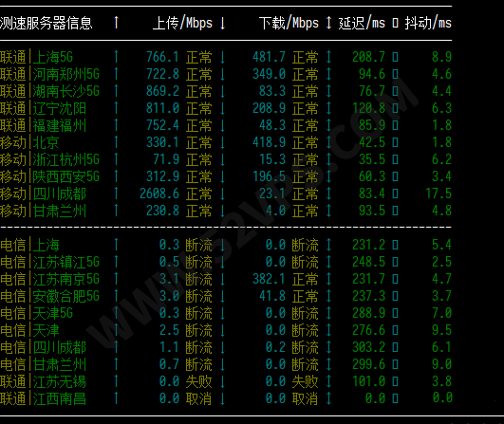Click the server name 移动|四川成都
This screenshot has height=424, width=504.
tap(43, 194)
